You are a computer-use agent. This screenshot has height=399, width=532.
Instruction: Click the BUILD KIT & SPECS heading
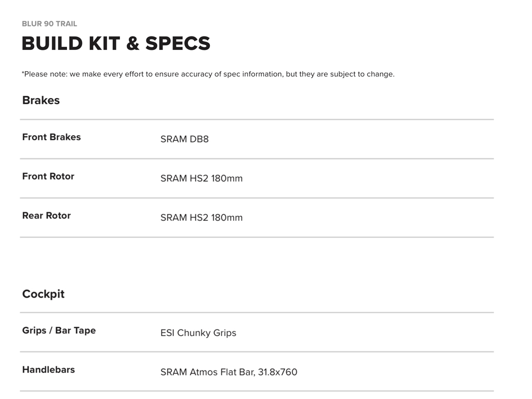(116, 44)
